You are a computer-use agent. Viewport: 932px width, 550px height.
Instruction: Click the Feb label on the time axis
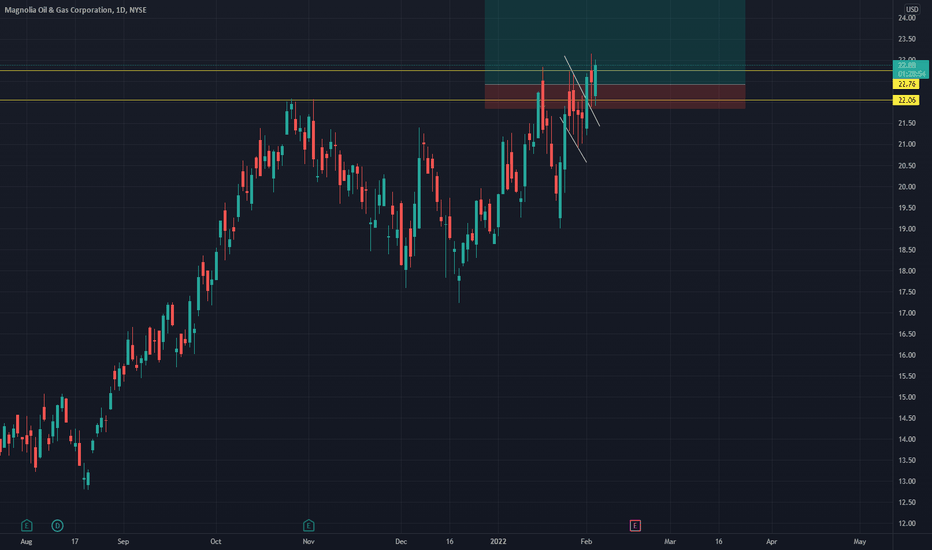586,542
